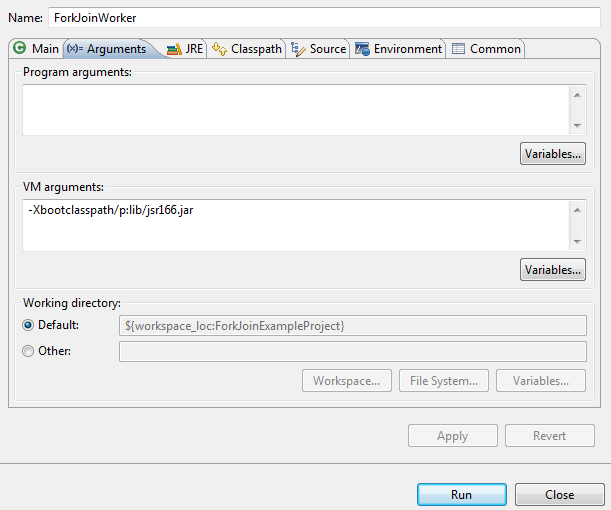This screenshot has height=510, width=611.
Task: Click the Arguments tab's (x)= icon
Action: (x=75, y=49)
